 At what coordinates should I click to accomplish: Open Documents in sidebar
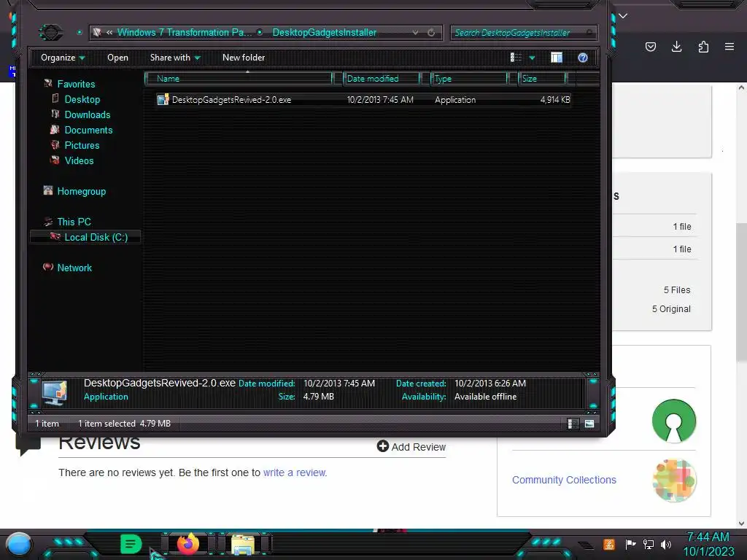[x=88, y=130]
